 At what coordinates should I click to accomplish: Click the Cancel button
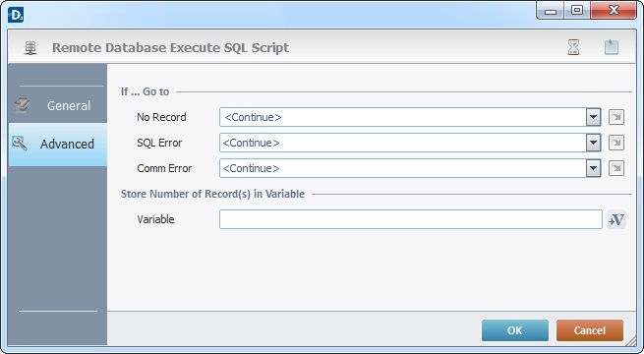point(589,330)
